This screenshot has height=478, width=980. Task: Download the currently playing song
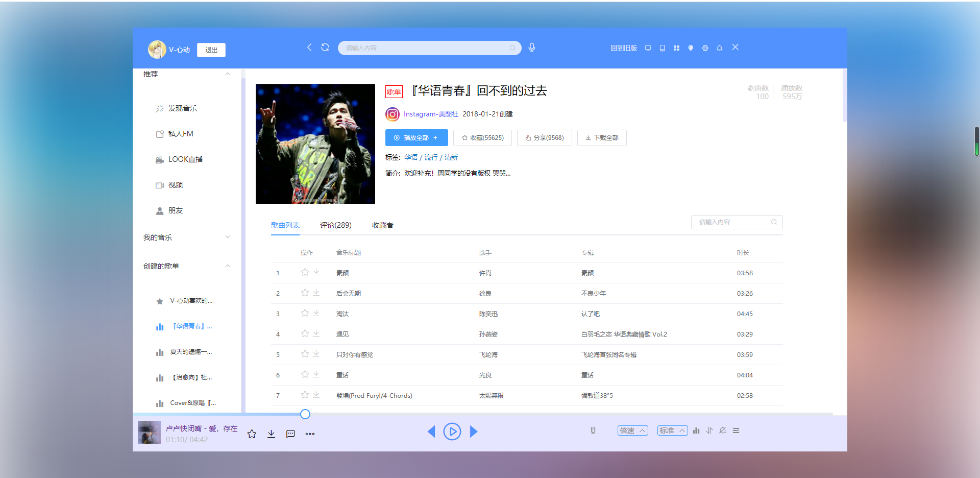point(271,434)
